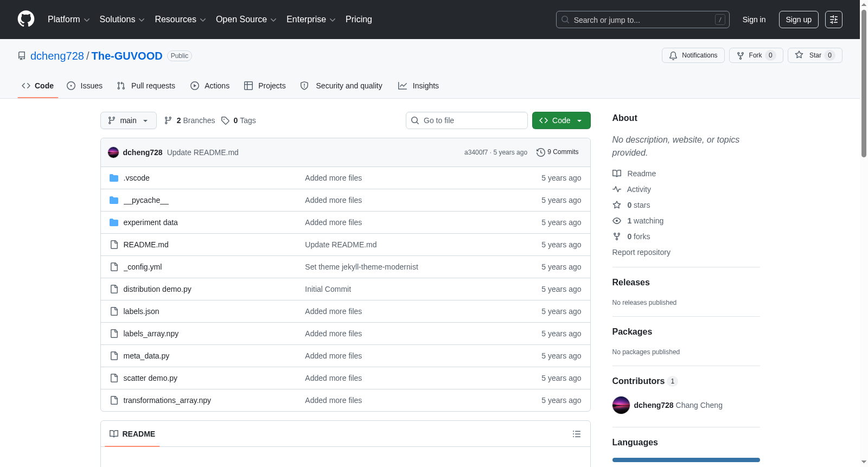Image resolution: width=868 pixels, height=467 pixels.
Task: Click the distribution demo.py file icon
Action: (114, 289)
